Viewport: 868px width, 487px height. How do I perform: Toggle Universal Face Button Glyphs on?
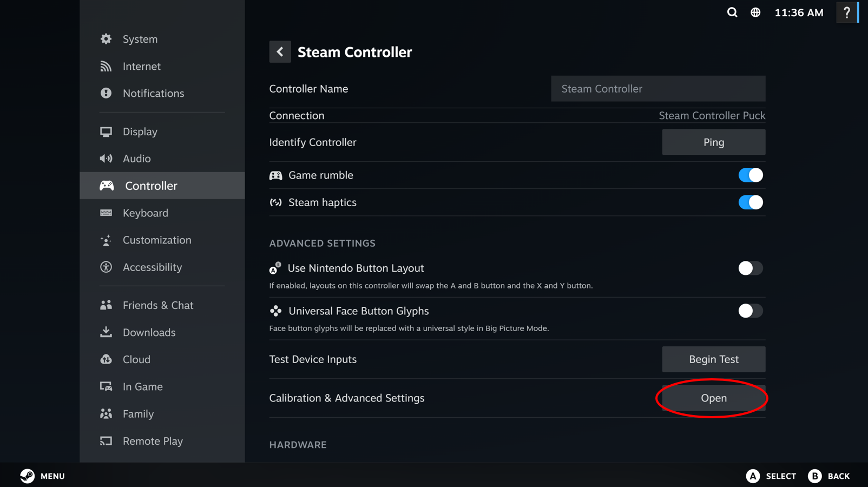(751, 311)
